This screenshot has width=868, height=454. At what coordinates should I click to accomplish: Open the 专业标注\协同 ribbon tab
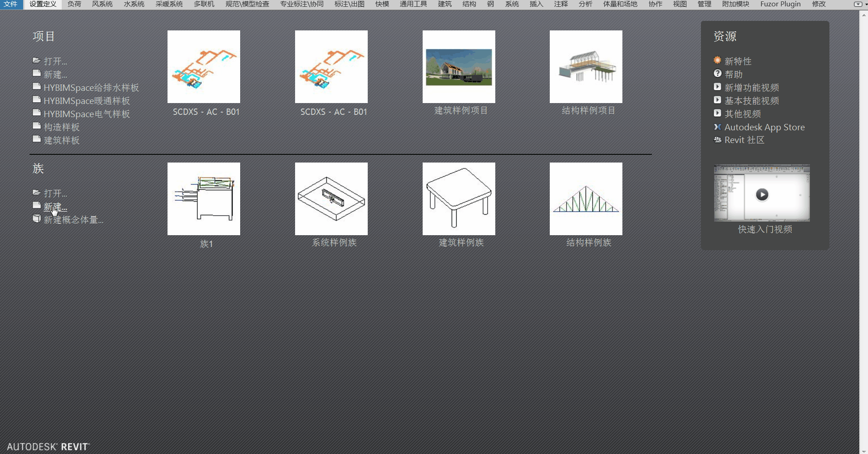coord(302,4)
